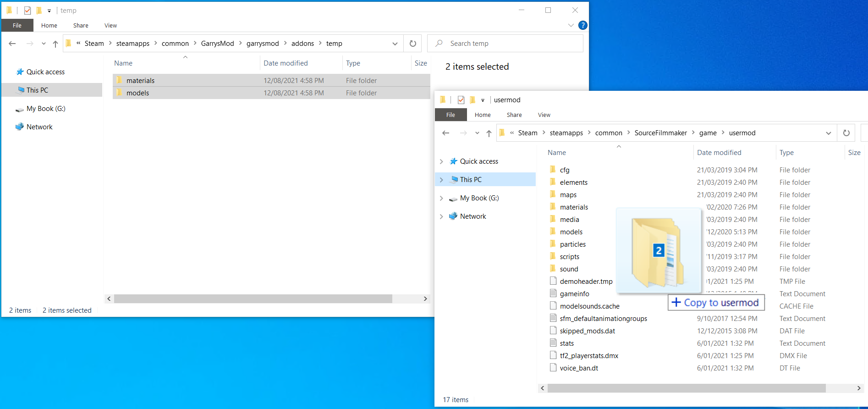
Task: Expand Quick access in usermod sidebar
Action: point(441,161)
